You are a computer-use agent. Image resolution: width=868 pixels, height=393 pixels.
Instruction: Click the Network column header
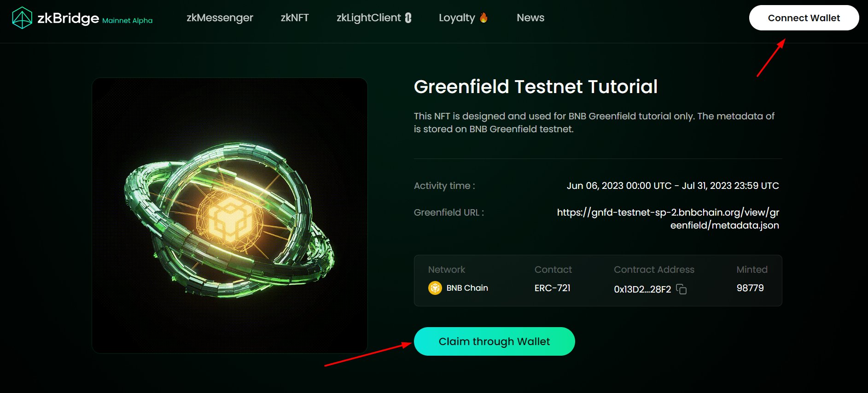447,270
